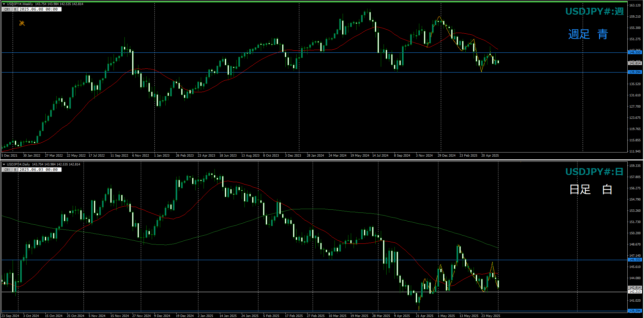Click the 11 Sep 2022 date on weekly axis
This screenshot has width=644, height=318.
coord(119,156)
